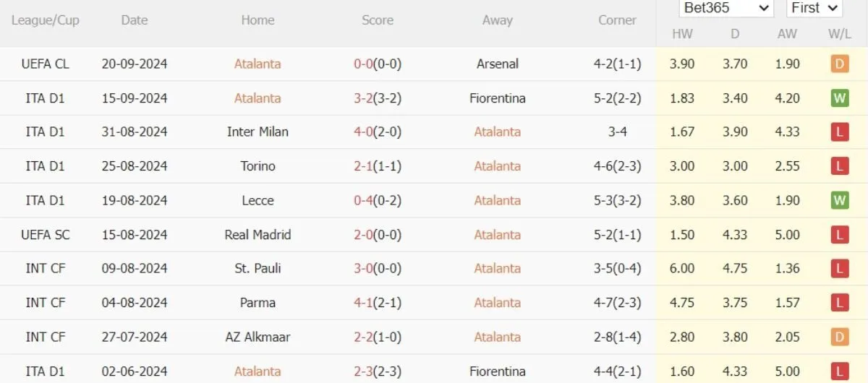Open the Bet365 bookmaker dropdown
The width and height of the screenshot is (868, 383).
tap(726, 8)
